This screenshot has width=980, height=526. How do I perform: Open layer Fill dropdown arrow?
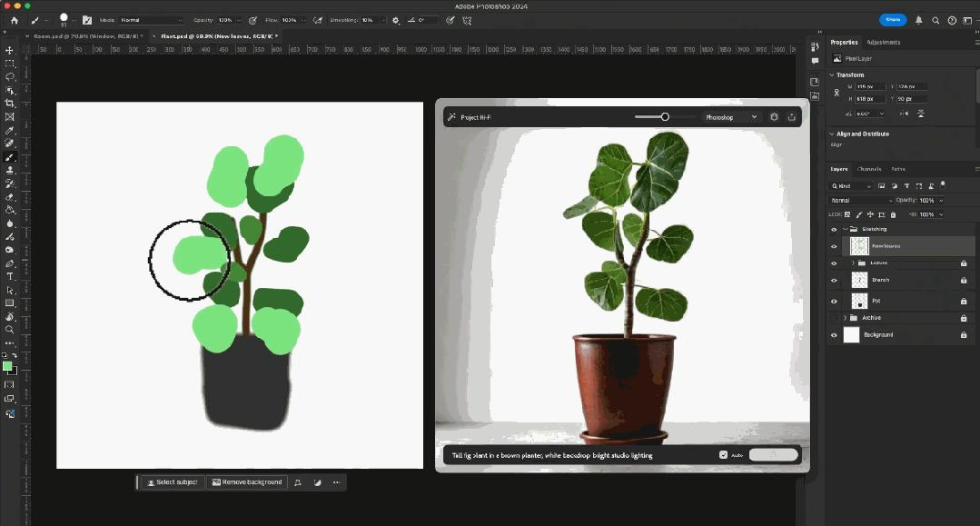pyautogui.click(x=941, y=214)
